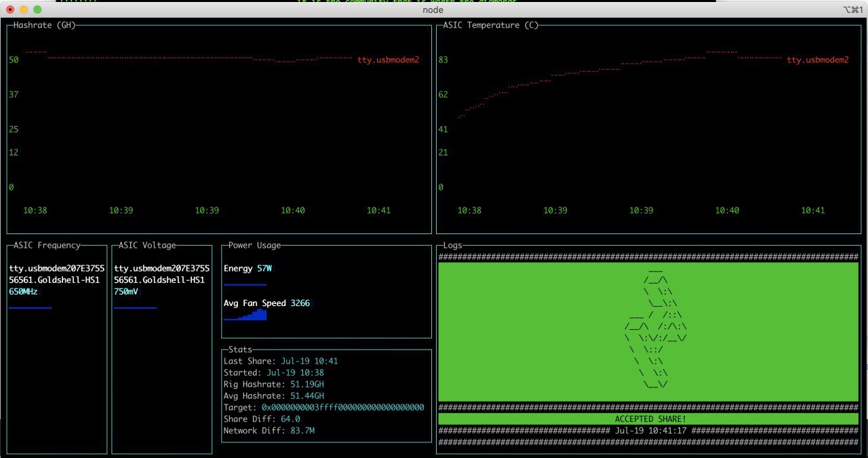Viewport: 868px width, 458px height.
Task: Click the ACCEPTED SHARE! banner
Action: click(650, 419)
